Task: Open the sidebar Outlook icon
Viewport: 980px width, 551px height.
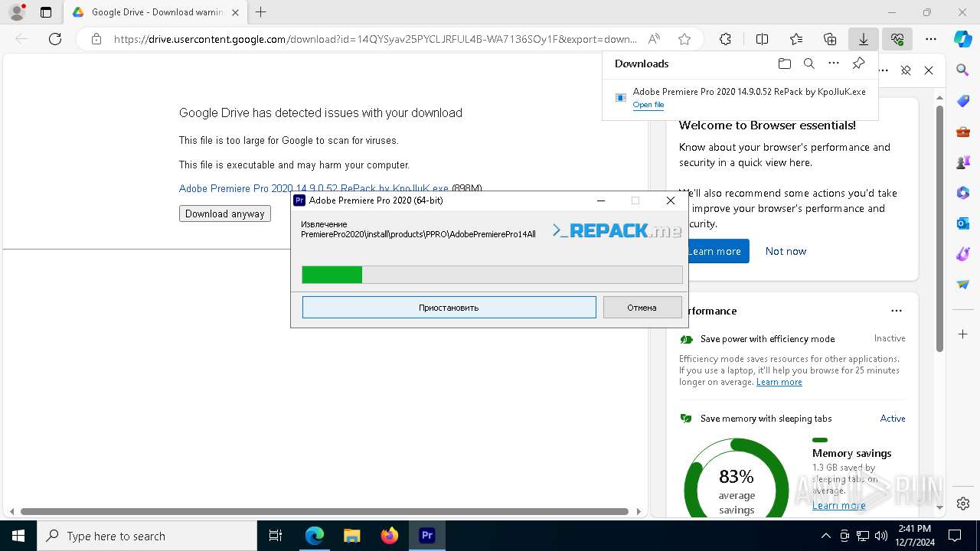Action: pos(963,223)
